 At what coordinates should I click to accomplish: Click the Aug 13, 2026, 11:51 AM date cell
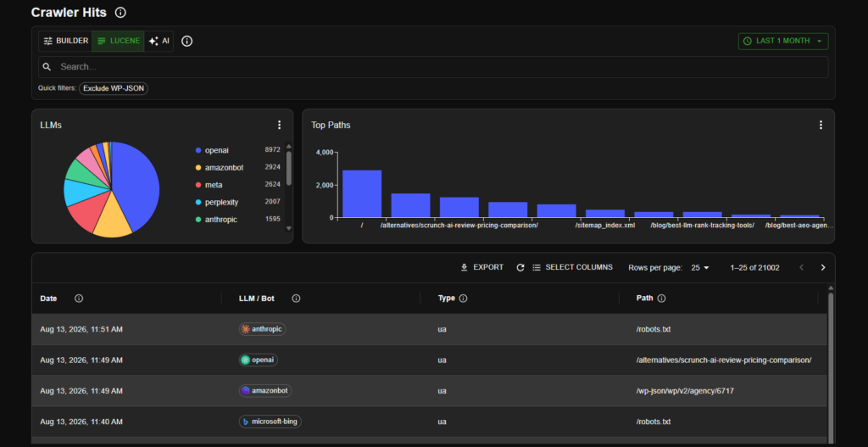(x=81, y=330)
